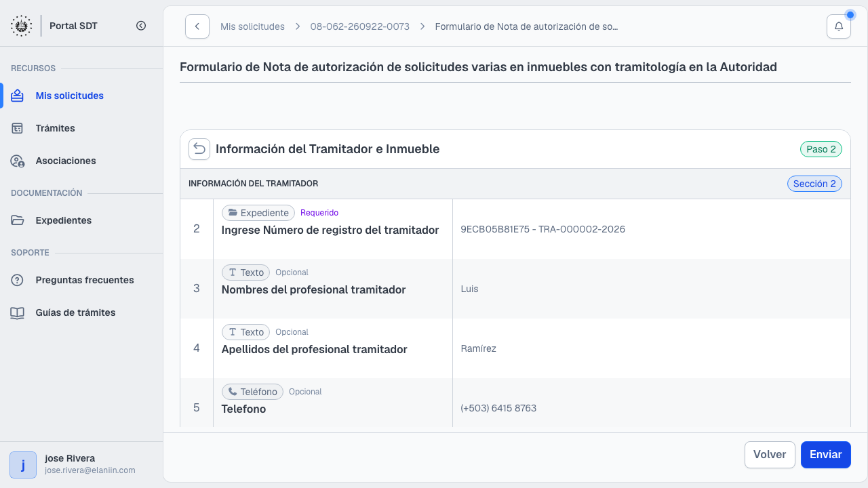
Task: Click the Asociaciones user icon
Action: click(x=18, y=161)
